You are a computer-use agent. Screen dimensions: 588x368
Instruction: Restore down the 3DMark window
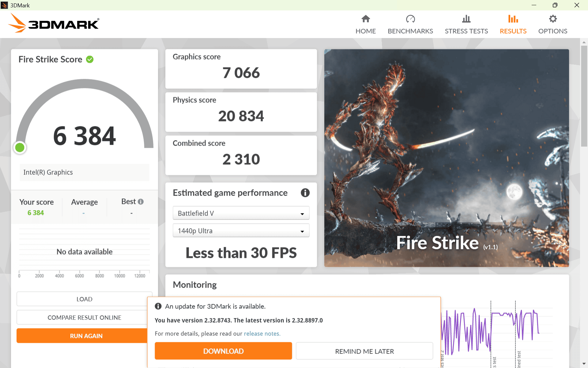click(x=555, y=5)
